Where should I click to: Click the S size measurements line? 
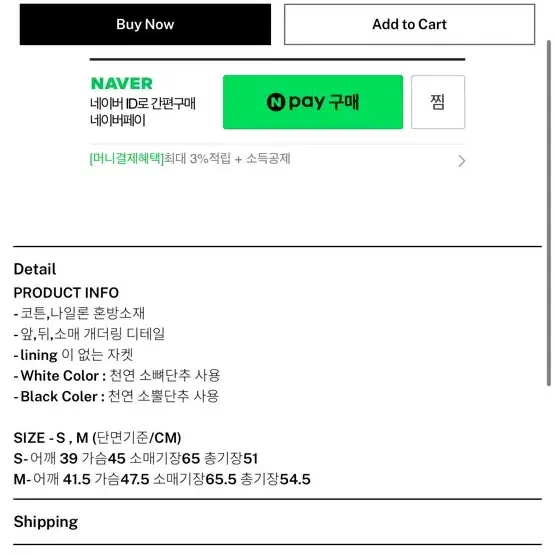136,458
